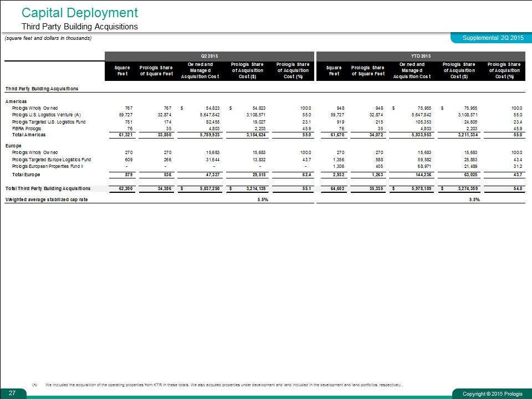Click the Total Europe percentage 62.4

[306, 175]
